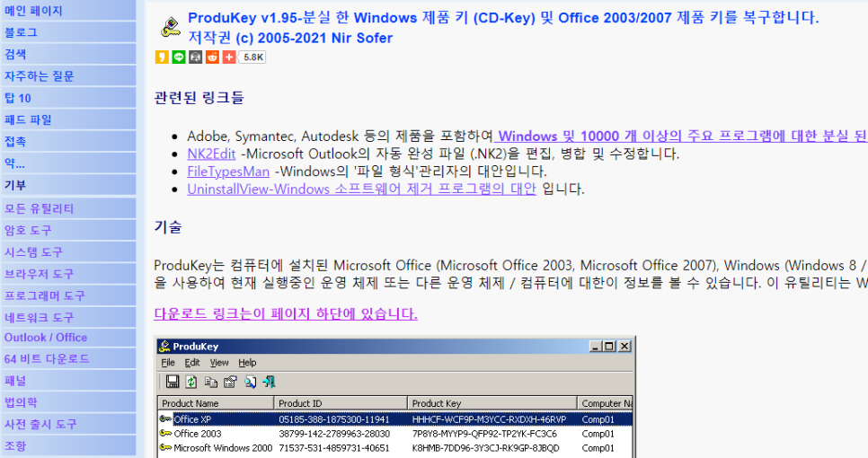Image resolution: width=868 pixels, height=458 pixels.
Task: Open the red plus more-sharing icon
Action: [229, 57]
